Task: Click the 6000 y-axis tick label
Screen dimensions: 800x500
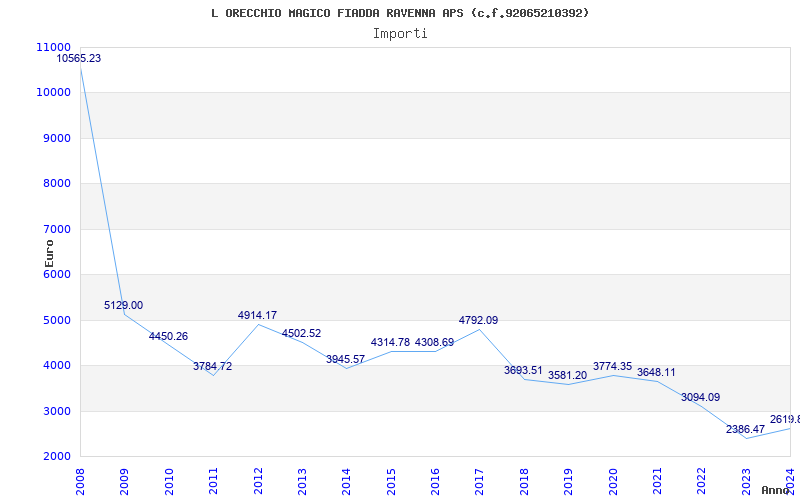Action: (56, 274)
